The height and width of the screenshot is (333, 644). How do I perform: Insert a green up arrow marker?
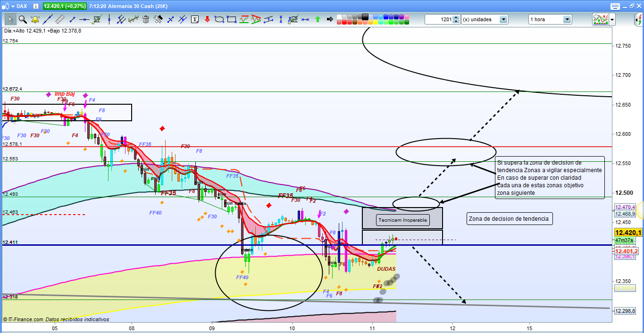[x=318, y=19]
